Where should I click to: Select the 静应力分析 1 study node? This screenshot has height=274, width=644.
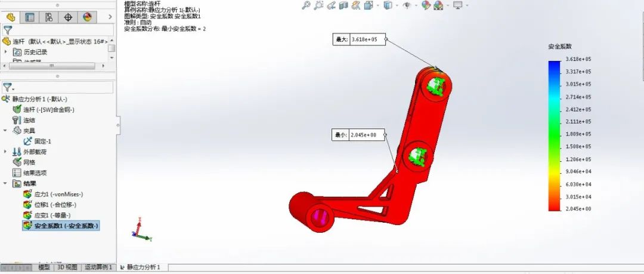[x=35, y=98]
